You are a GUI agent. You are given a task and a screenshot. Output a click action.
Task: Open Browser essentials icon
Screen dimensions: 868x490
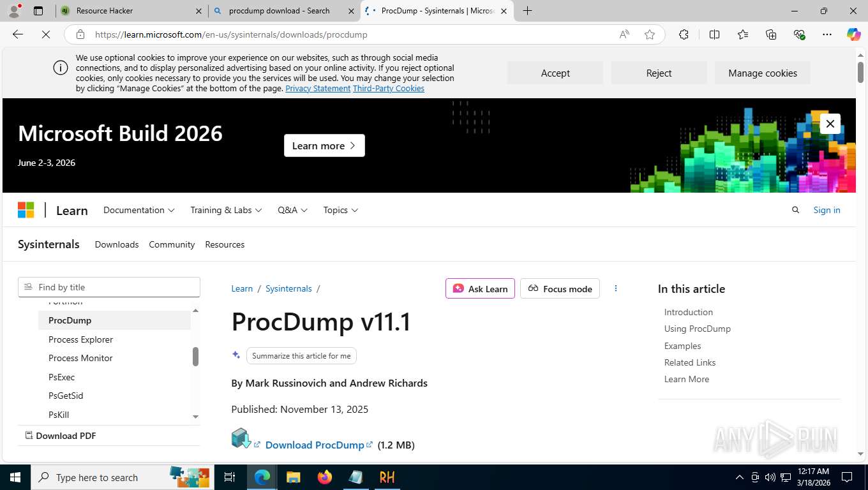[799, 34]
